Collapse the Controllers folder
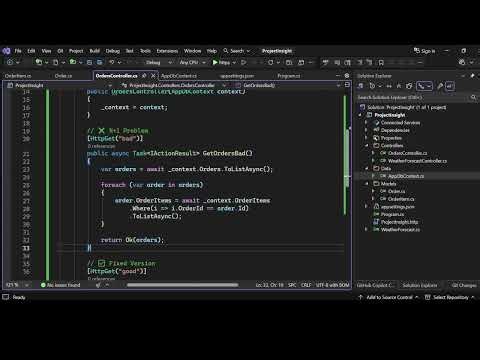The height and width of the screenshot is (360, 480). tap(366, 146)
